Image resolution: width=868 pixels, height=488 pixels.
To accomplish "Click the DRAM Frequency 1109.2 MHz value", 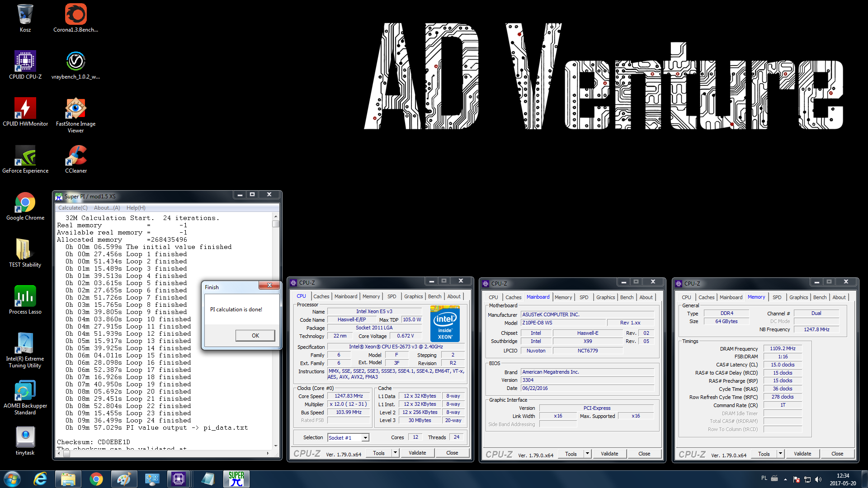I will [783, 349].
